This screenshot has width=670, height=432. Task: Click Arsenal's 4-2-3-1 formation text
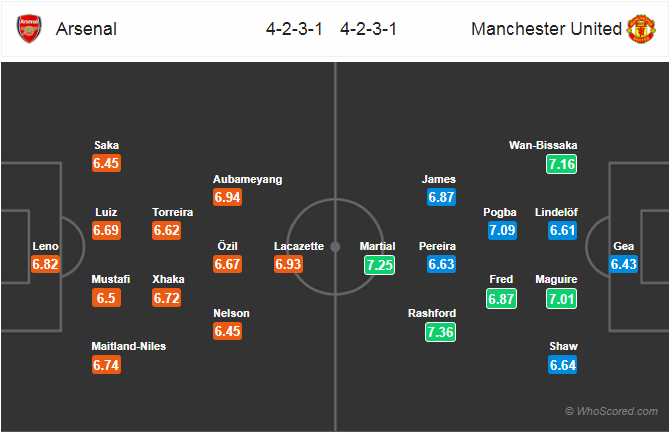tap(294, 29)
